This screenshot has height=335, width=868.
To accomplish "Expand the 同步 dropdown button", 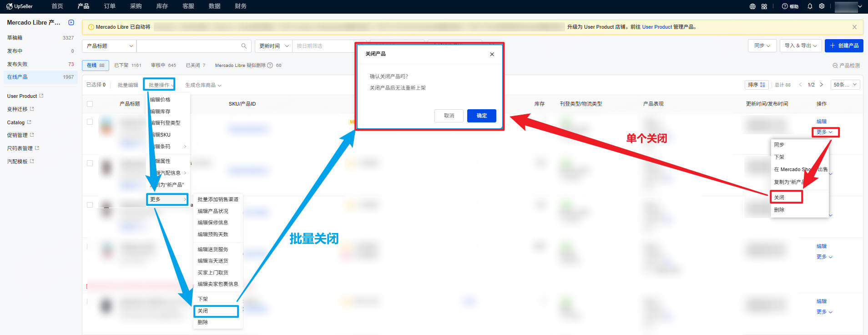I will pos(762,46).
